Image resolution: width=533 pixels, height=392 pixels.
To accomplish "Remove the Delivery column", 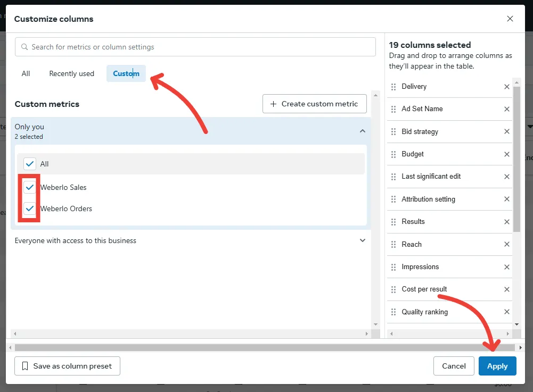I will click(x=506, y=87).
